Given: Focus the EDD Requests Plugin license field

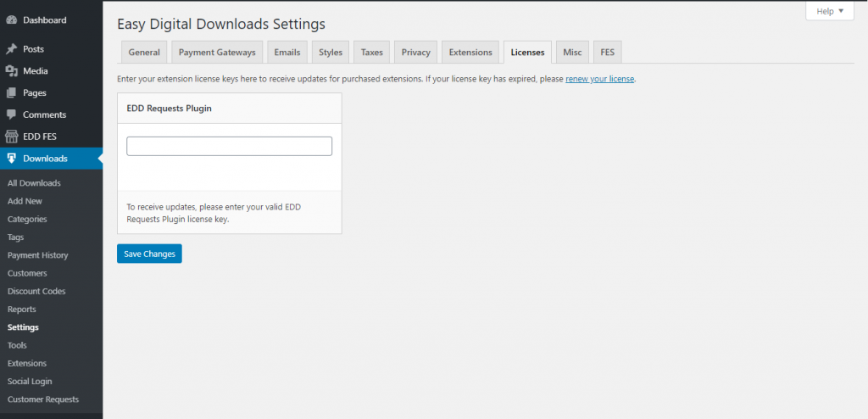Looking at the screenshot, I should (229, 147).
